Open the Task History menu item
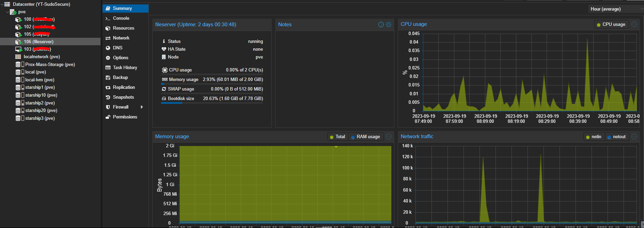This screenshot has height=228, width=644. pyautogui.click(x=125, y=68)
